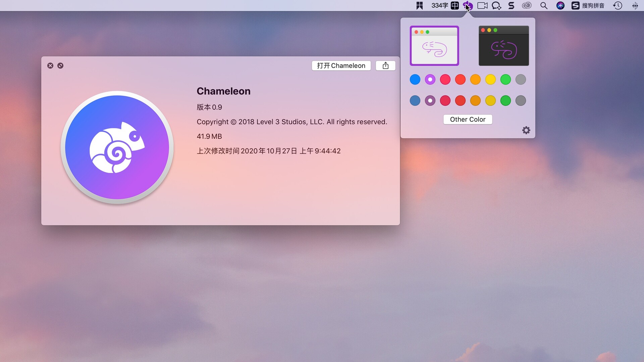
Task: Click the Other Color button
Action: [468, 120]
